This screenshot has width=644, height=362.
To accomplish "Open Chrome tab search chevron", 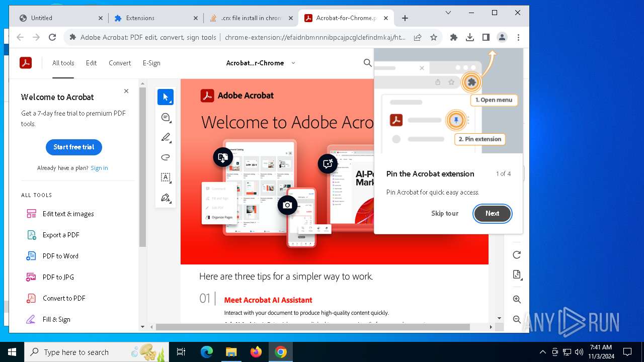I will 448,13.
